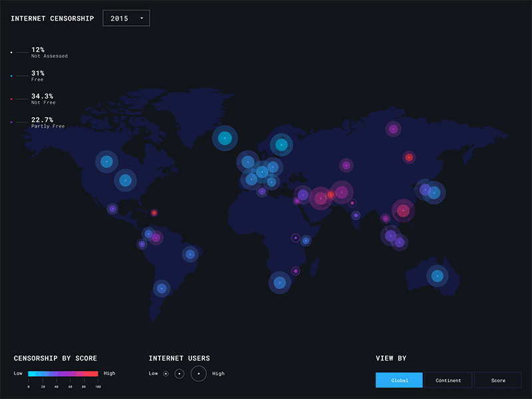The height and width of the screenshot is (399, 532).
Task: Switch to the Continent view
Action: tap(448, 380)
